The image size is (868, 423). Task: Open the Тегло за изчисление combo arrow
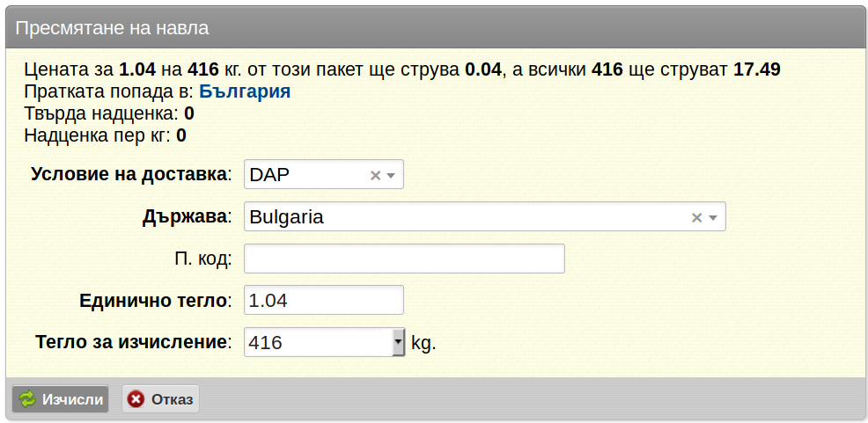pyautogui.click(x=399, y=342)
